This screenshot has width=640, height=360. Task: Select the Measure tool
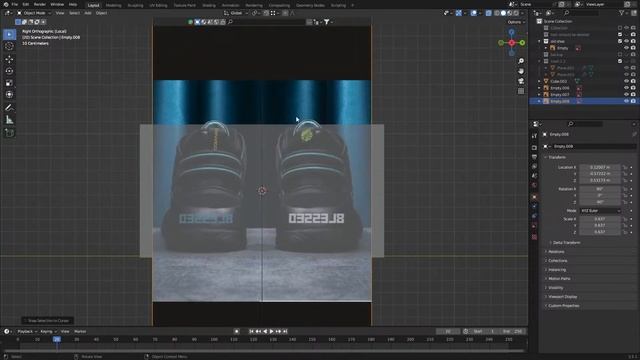click(x=9, y=120)
